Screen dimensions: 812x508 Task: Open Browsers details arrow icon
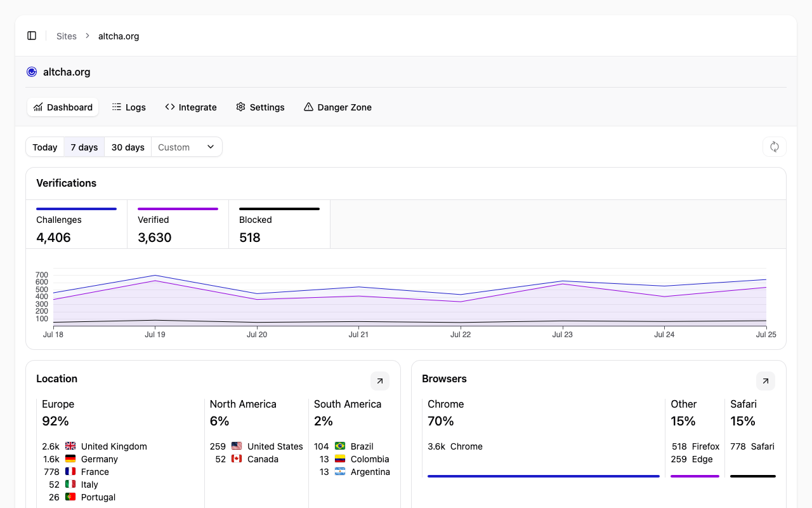pyautogui.click(x=766, y=381)
